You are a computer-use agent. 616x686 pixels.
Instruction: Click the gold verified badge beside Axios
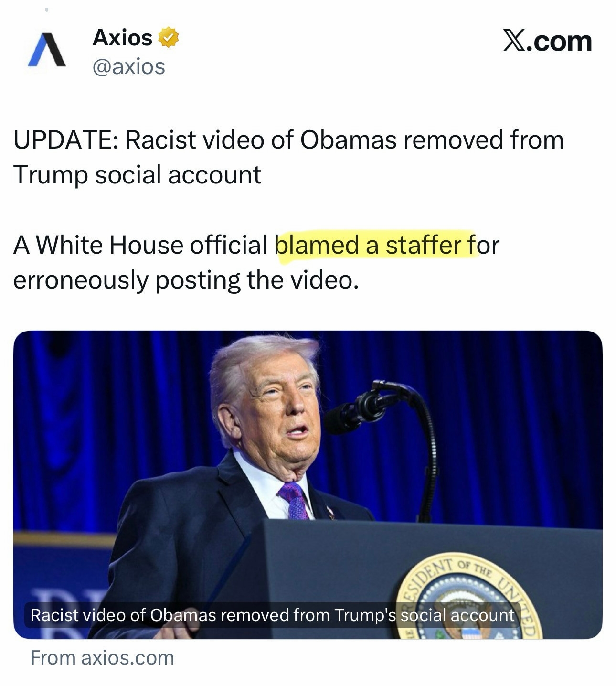168,38
